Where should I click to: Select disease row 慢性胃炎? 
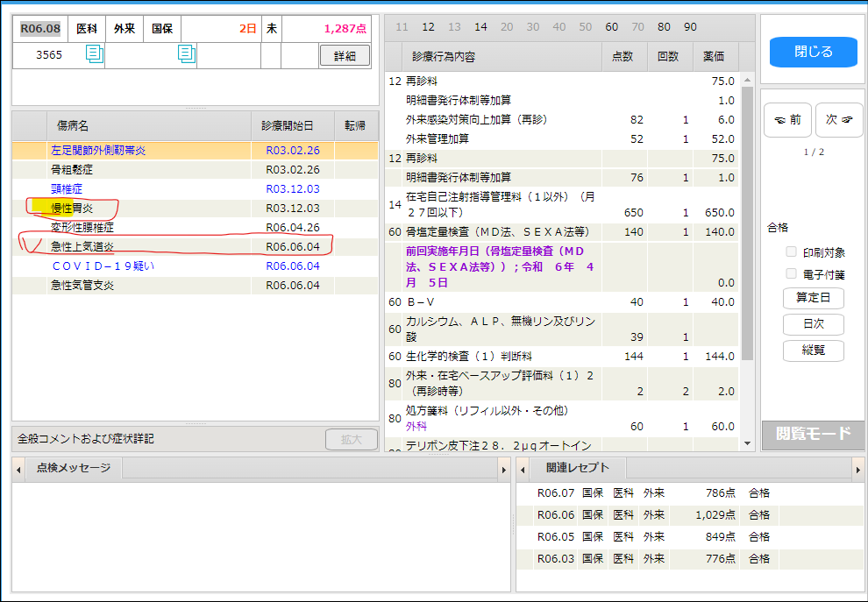click(x=196, y=209)
